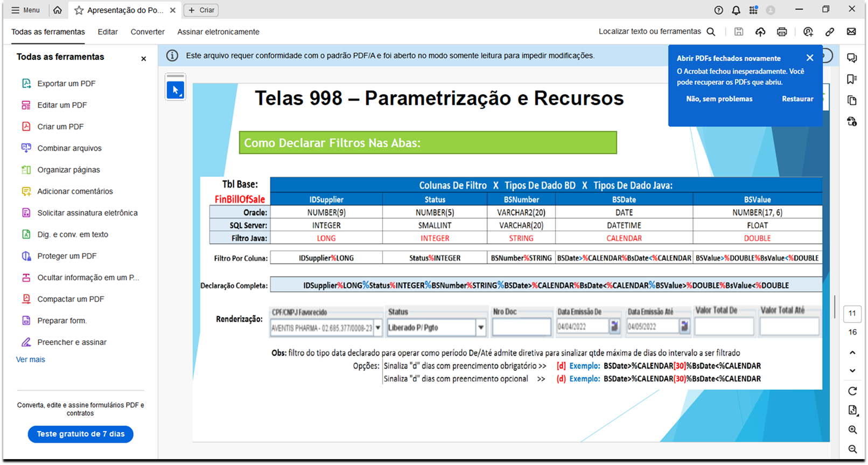Switch to Todas as ferramentas tab
Viewport: 868px width, 465px height.
point(48,32)
